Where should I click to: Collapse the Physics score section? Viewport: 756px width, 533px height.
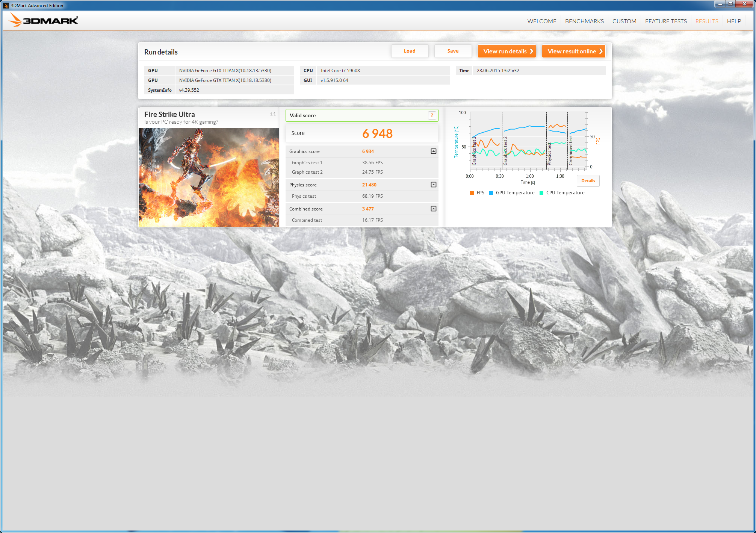click(x=433, y=185)
